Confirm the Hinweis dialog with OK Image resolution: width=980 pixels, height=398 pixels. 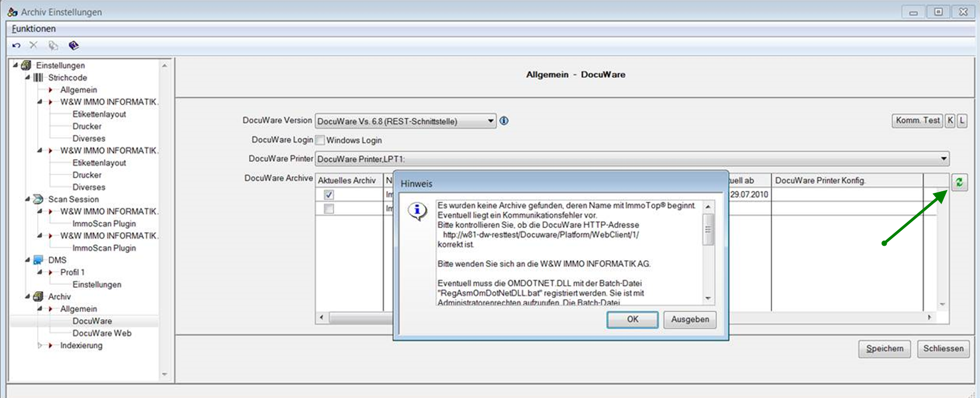tap(632, 320)
